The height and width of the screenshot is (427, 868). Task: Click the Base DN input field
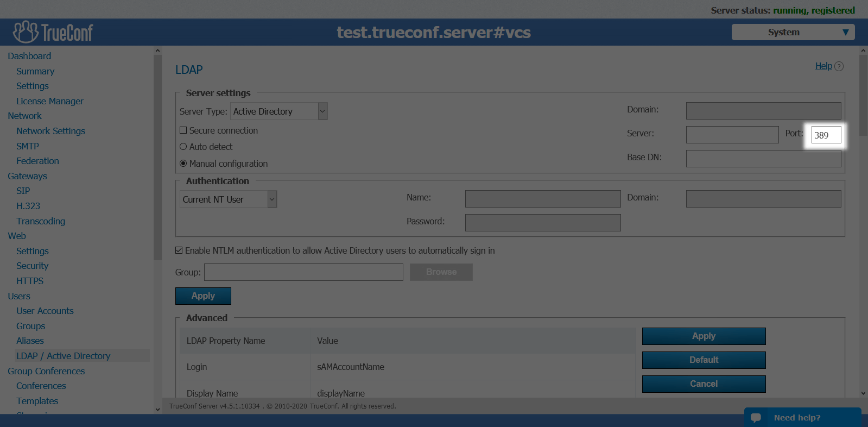(764, 159)
